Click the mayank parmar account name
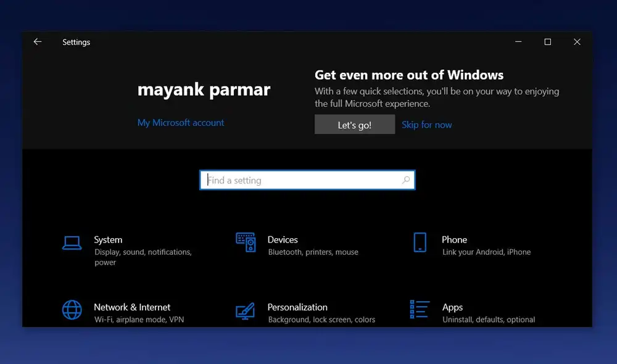Viewport: 617px width, 364px height. (x=204, y=89)
